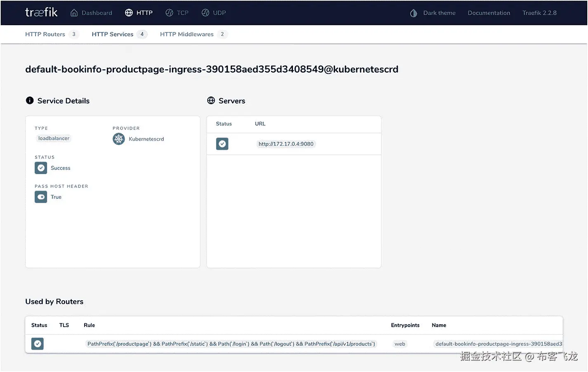The height and width of the screenshot is (372, 588).
Task: Click the Servers globe icon
Action: pos(211,100)
